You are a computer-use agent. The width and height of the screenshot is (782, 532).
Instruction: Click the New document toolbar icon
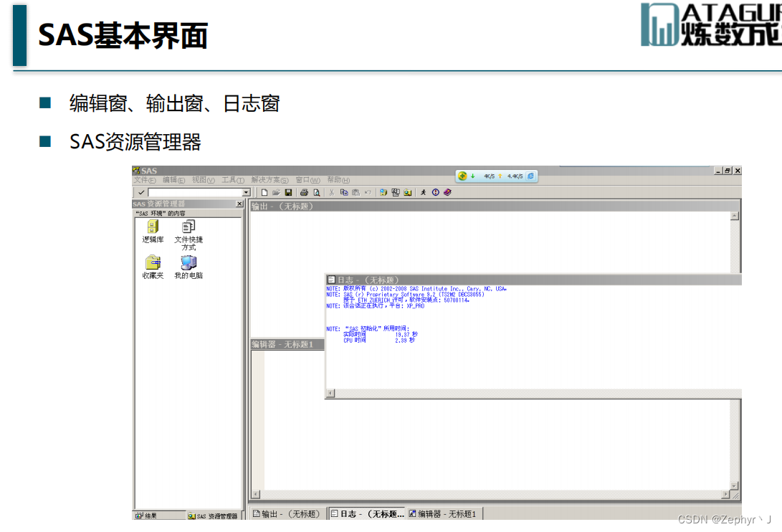pyautogui.click(x=264, y=193)
